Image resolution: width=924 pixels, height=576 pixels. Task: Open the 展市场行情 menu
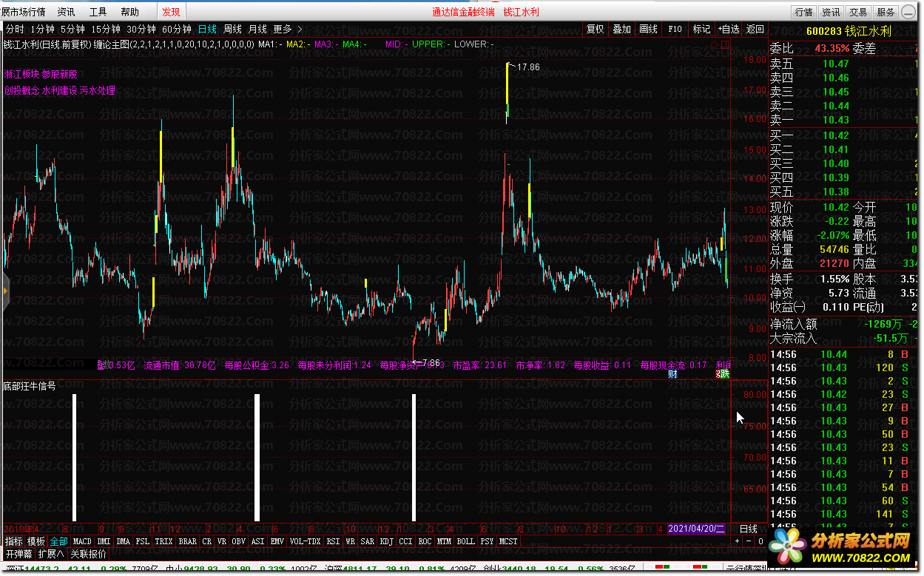click(23, 12)
